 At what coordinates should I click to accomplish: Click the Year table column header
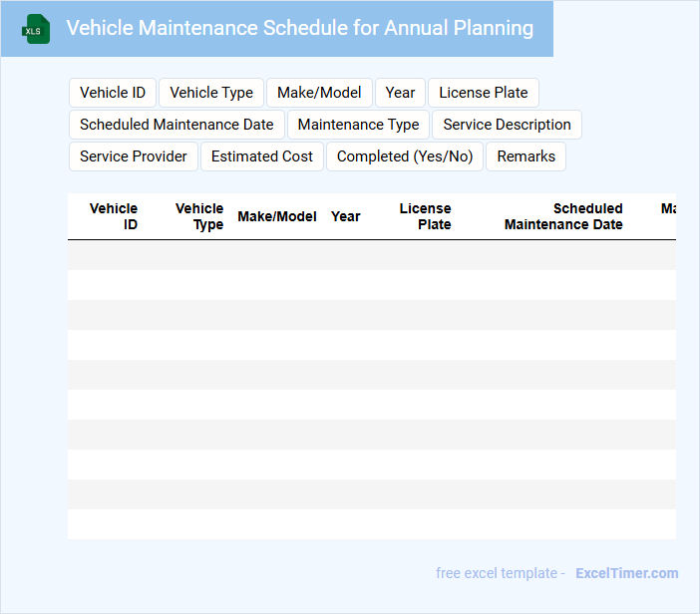(x=345, y=216)
